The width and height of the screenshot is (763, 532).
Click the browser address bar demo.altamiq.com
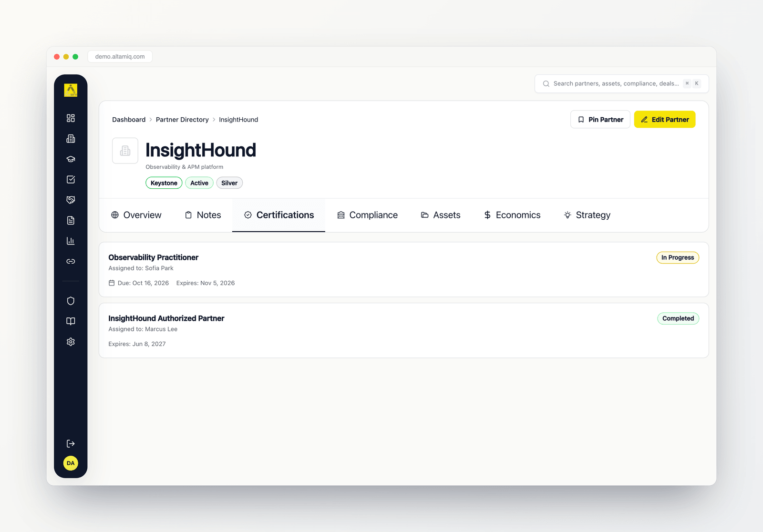[x=120, y=57]
